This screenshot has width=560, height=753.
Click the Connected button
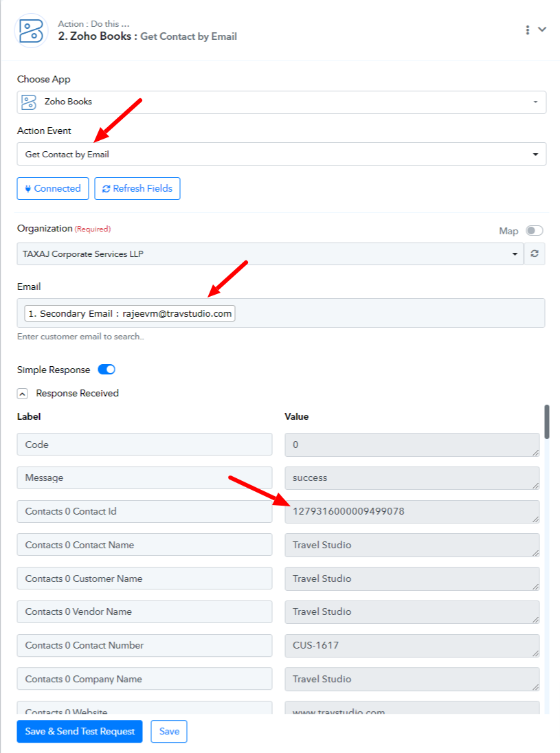[x=53, y=188]
